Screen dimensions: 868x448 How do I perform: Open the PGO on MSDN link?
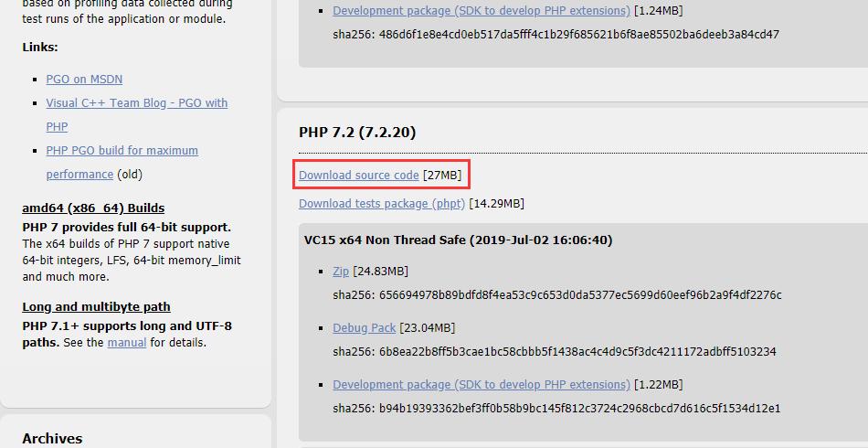[84, 80]
